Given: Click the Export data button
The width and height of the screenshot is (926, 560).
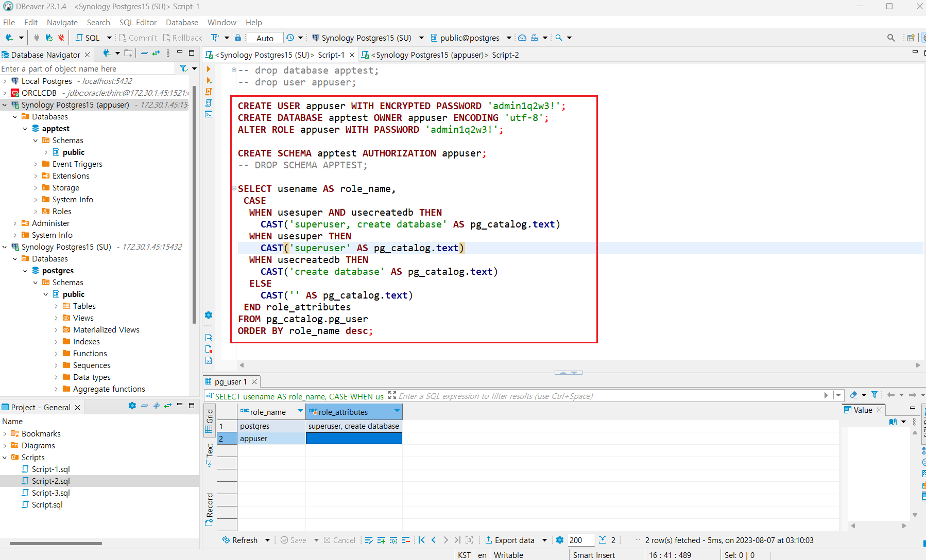Looking at the screenshot, I should point(510,540).
